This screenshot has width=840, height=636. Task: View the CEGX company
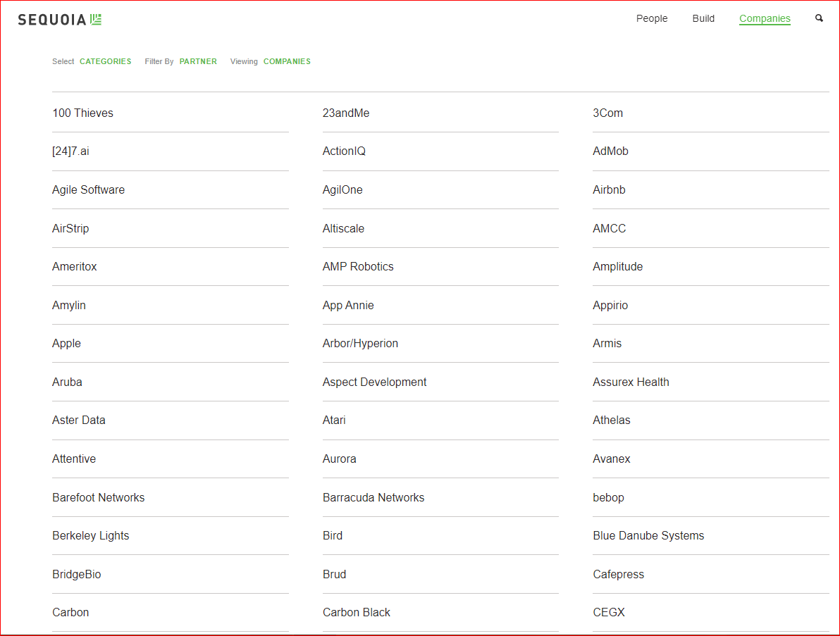pos(609,612)
